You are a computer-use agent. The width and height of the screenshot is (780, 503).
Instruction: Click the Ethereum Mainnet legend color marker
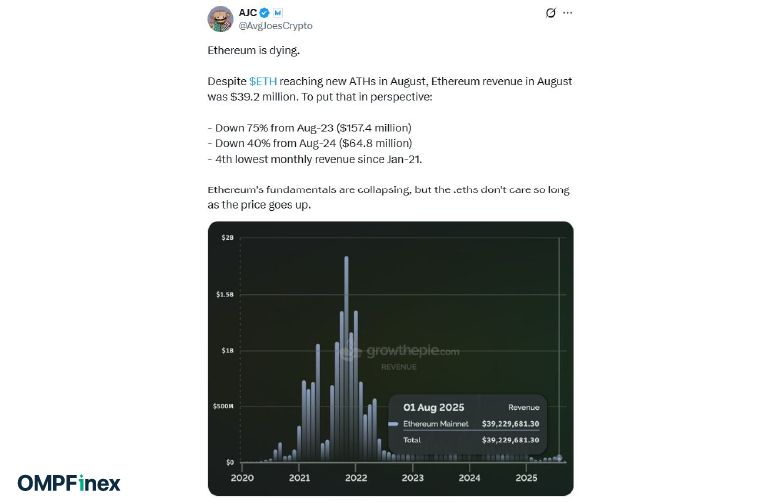393,424
